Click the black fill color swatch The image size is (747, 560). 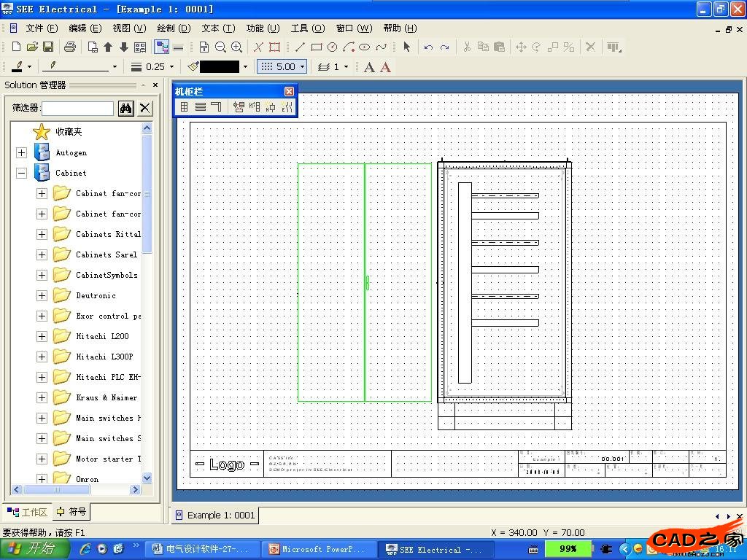point(219,66)
